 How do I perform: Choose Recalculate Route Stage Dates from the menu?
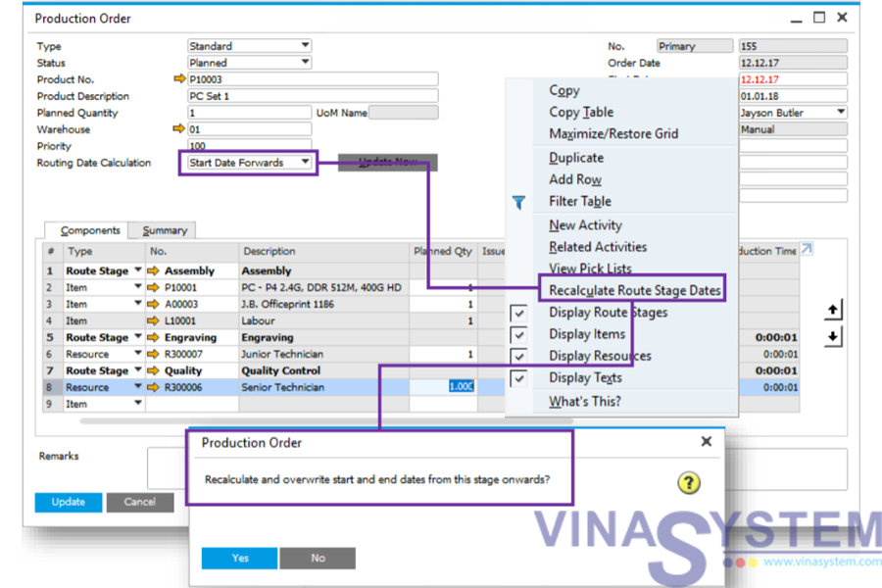633,289
